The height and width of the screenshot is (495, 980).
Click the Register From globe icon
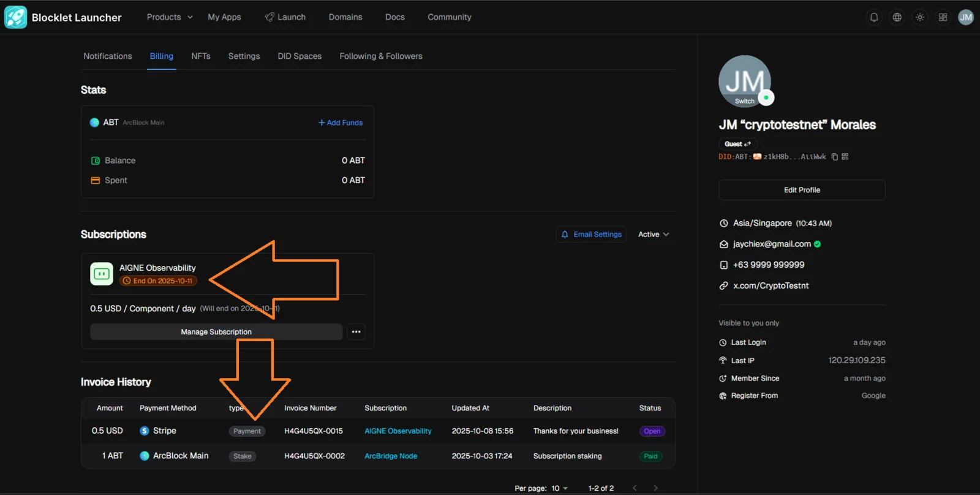tap(723, 396)
